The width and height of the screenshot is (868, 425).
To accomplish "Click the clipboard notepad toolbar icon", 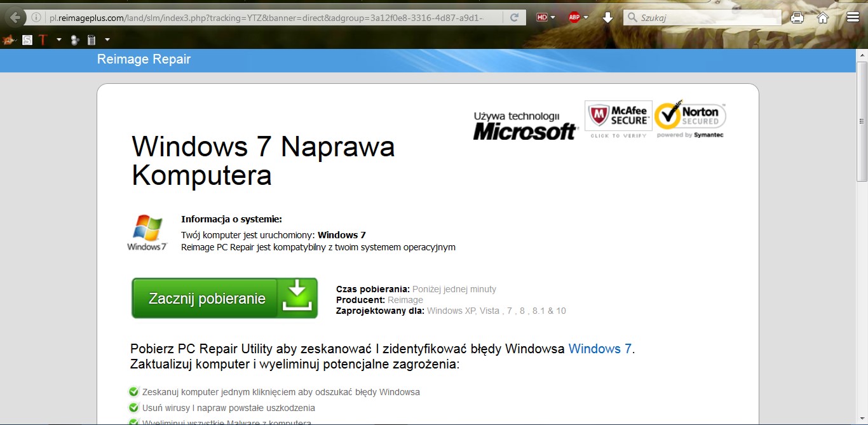I will click(92, 40).
